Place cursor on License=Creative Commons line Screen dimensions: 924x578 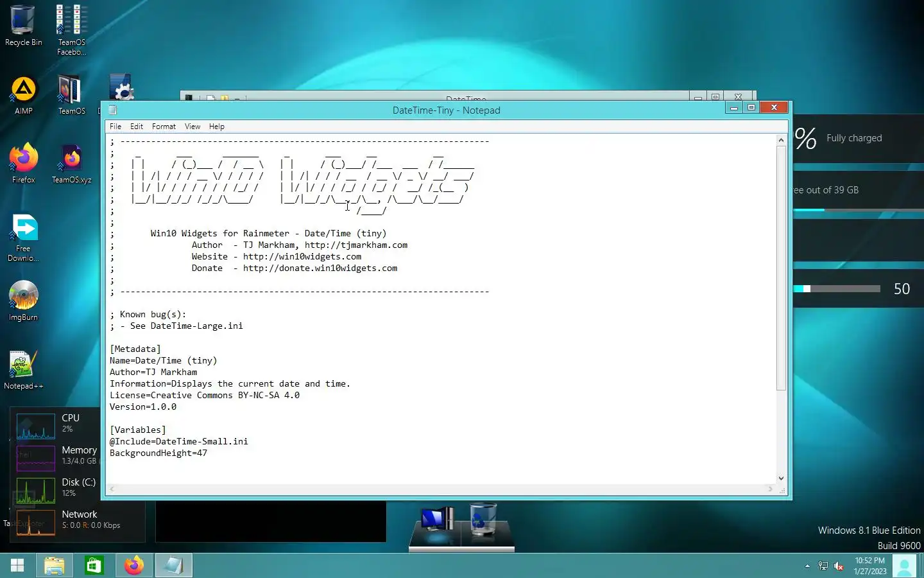click(x=205, y=395)
